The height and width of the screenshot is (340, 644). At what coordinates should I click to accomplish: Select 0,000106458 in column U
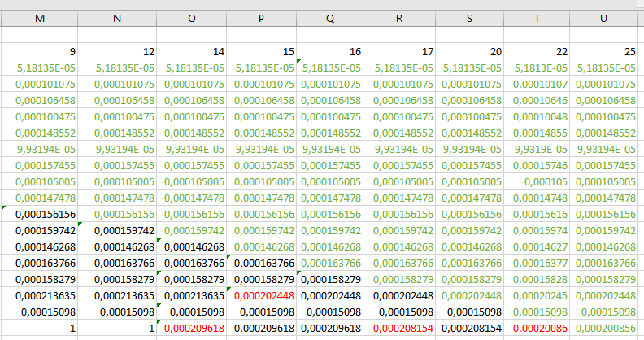(603, 100)
